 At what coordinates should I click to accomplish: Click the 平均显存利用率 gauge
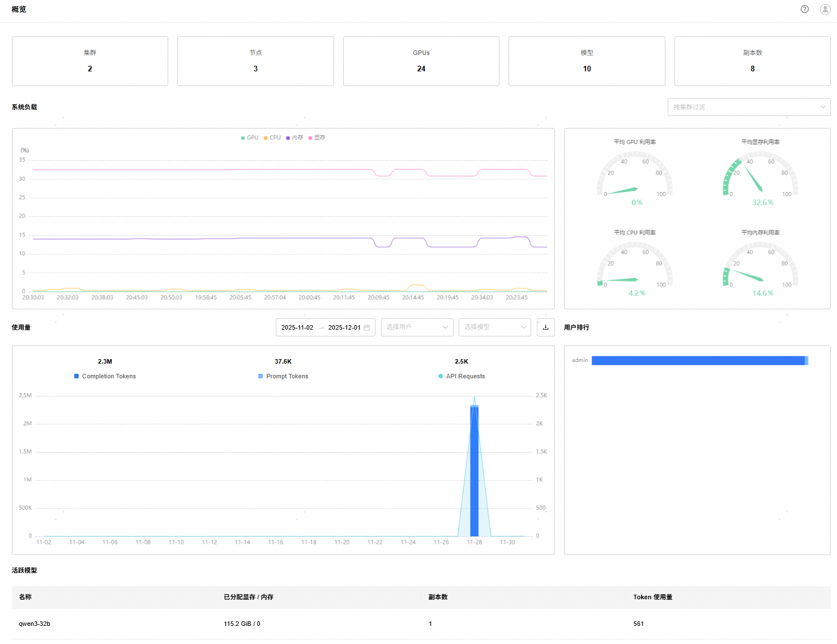tap(761, 177)
